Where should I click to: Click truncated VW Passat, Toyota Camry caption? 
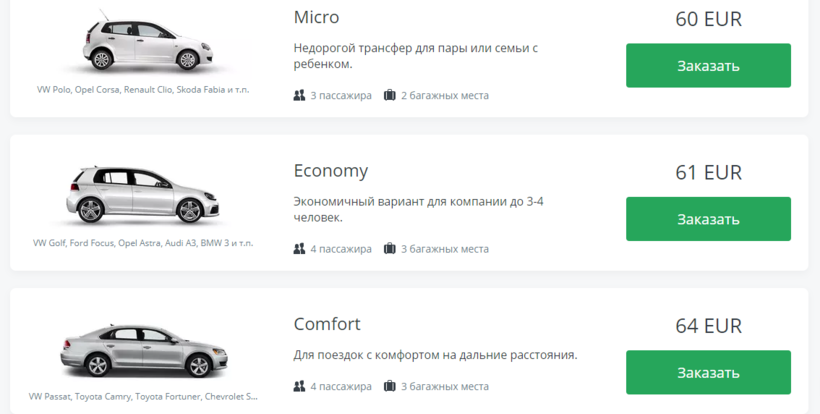tap(143, 396)
